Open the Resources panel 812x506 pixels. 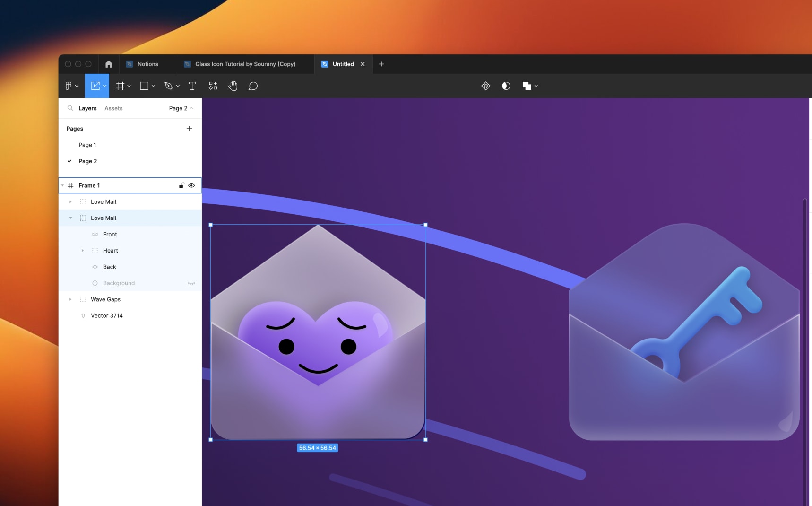pos(213,86)
